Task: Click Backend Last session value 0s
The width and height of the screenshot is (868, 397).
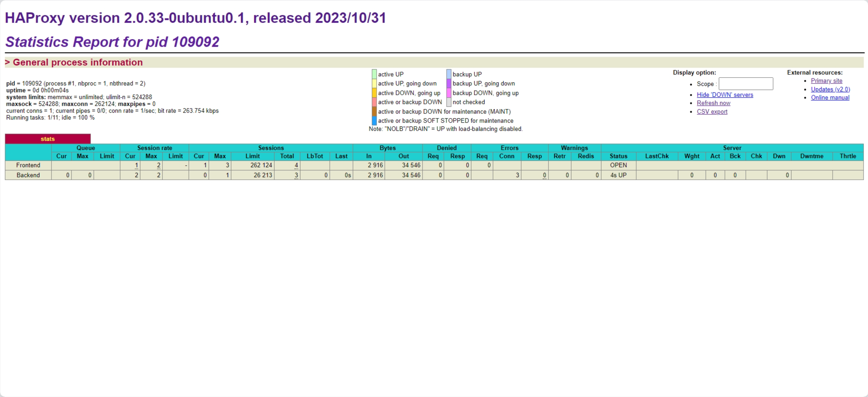Action: [348, 175]
